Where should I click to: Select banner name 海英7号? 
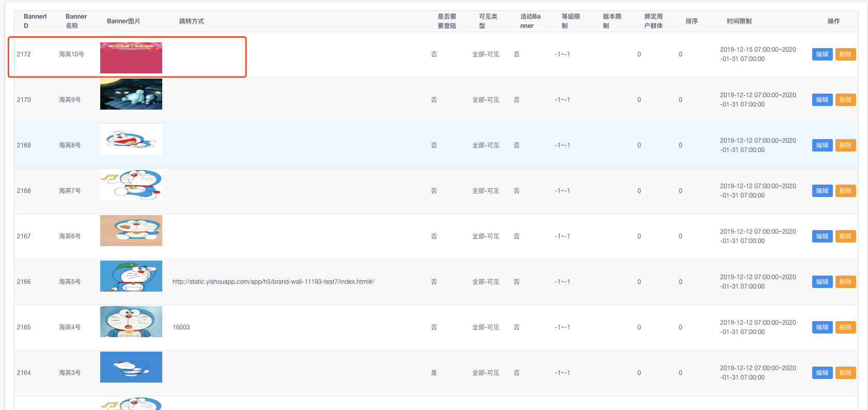click(x=70, y=191)
